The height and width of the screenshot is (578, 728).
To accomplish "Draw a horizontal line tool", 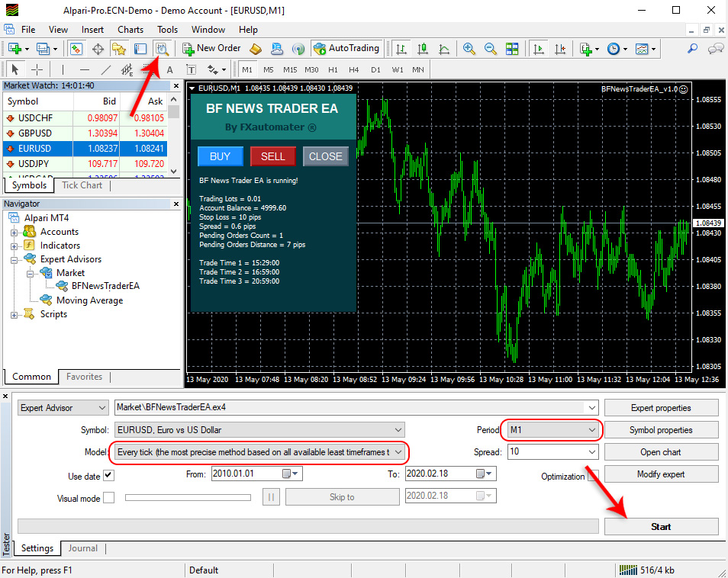I will tap(85, 70).
